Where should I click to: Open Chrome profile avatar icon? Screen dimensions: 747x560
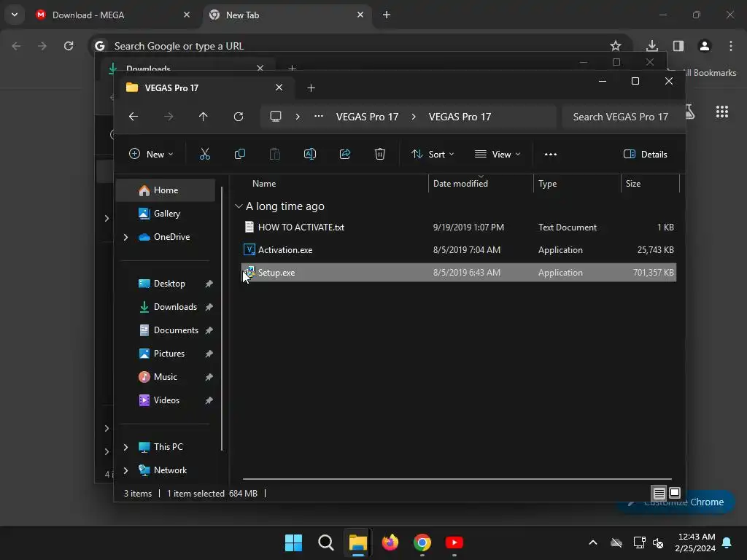705,46
